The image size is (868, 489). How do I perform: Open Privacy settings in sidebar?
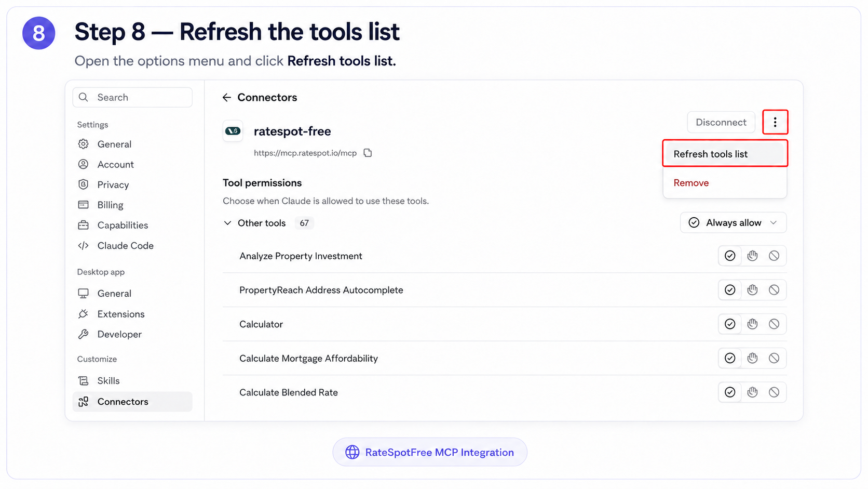[x=113, y=184]
